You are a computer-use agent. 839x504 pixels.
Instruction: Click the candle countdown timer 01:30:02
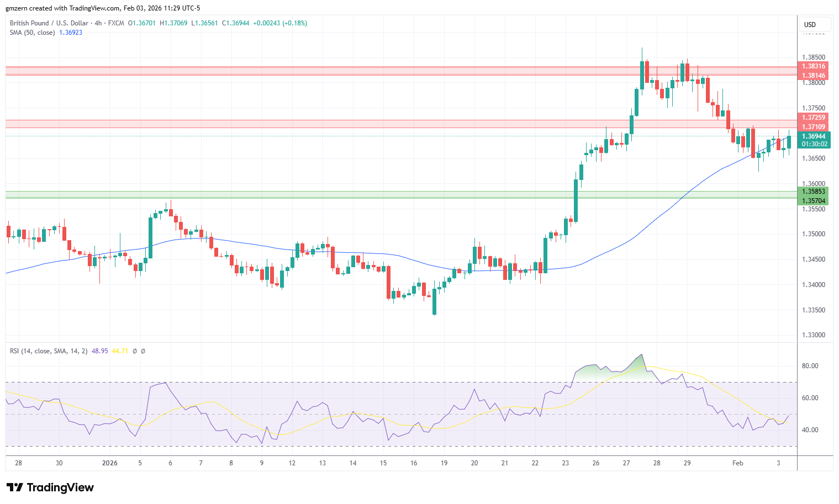[x=815, y=144]
